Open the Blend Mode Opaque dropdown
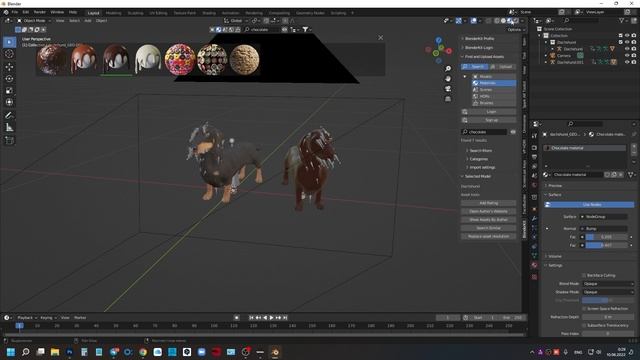Screen dimensions: 640x360 click(608, 284)
